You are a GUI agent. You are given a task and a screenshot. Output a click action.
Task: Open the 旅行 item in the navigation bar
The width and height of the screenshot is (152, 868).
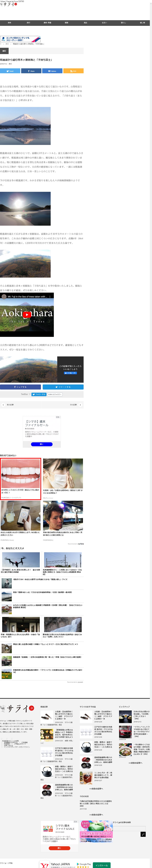[28, 23]
